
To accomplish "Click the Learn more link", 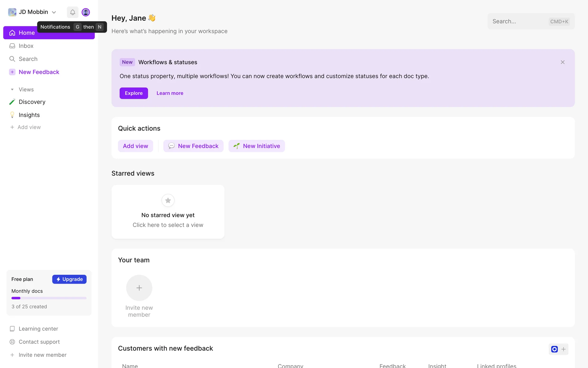I will pyautogui.click(x=170, y=93).
